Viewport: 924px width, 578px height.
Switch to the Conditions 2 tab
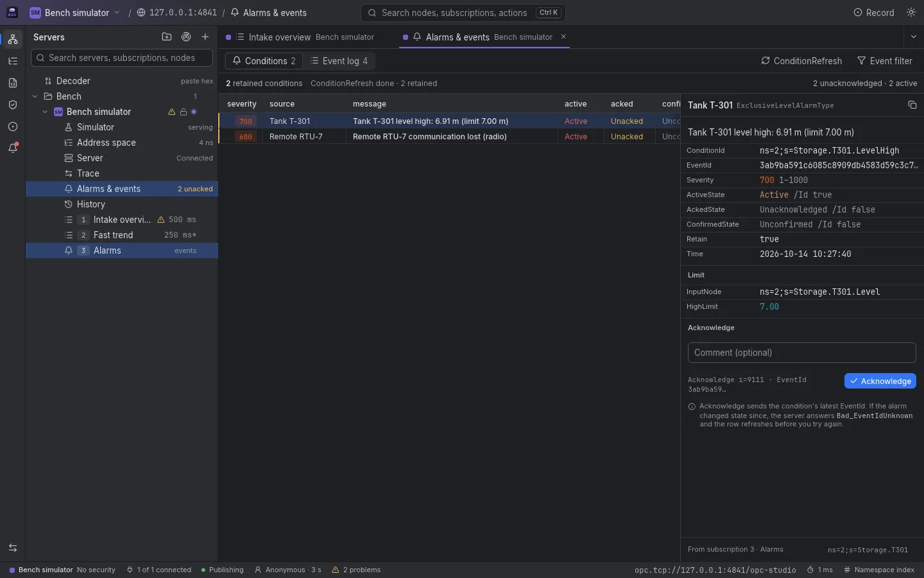tap(264, 61)
